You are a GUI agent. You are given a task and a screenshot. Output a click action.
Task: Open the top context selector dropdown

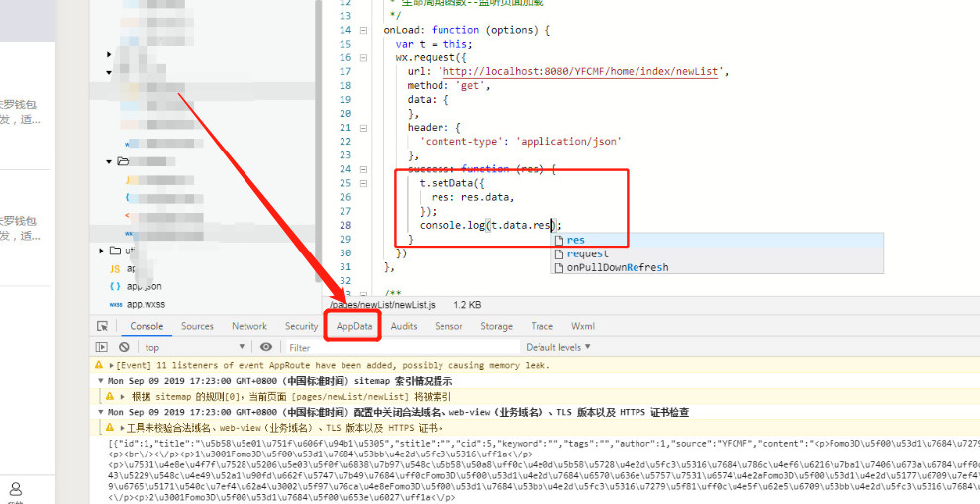tap(193, 347)
